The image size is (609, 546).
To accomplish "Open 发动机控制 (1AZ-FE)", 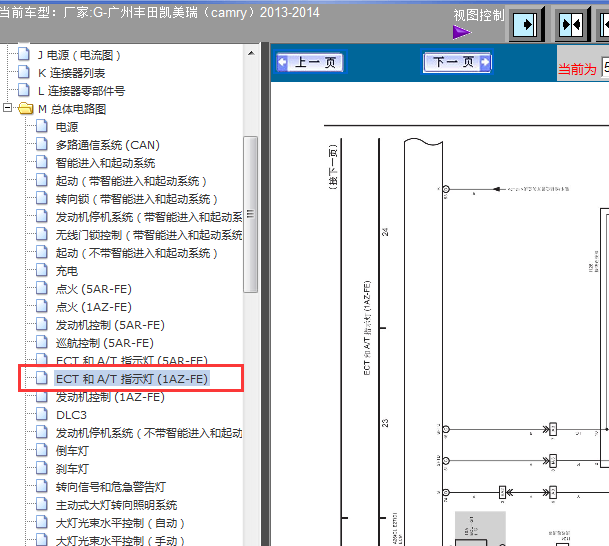I will 110,397.
